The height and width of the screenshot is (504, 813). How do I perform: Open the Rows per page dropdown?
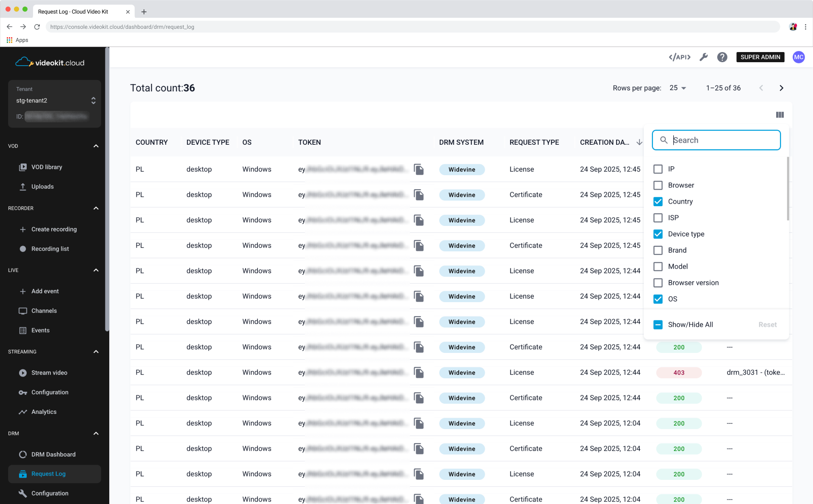tap(677, 88)
